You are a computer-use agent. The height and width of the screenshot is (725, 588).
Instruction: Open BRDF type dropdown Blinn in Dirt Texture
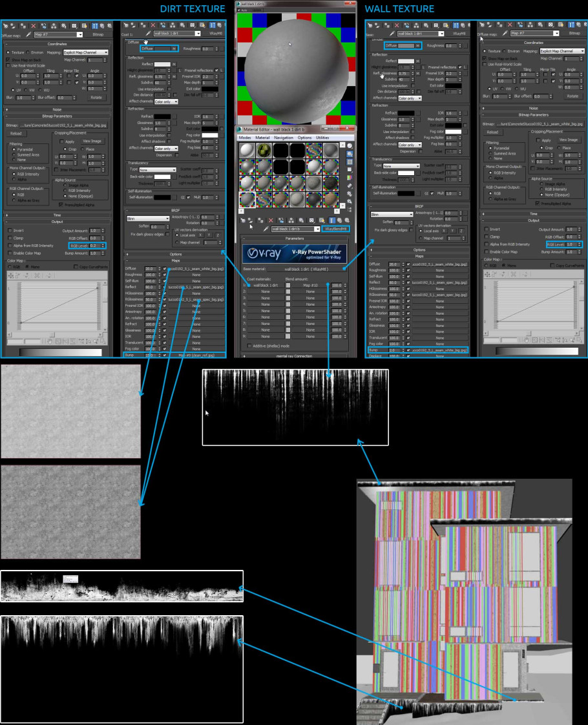[x=148, y=218]
